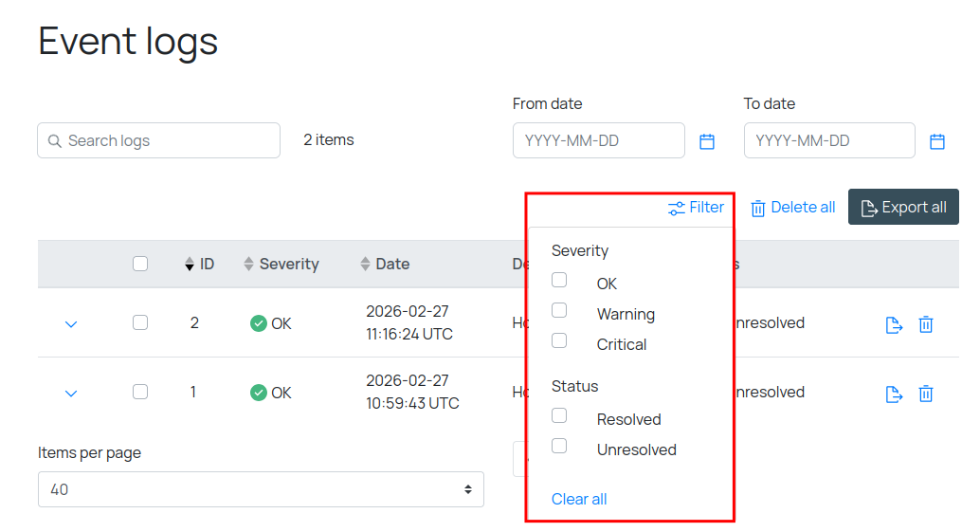Click the To date calendar icon
The height and width of the screenshot is (532, 980).
937,141
